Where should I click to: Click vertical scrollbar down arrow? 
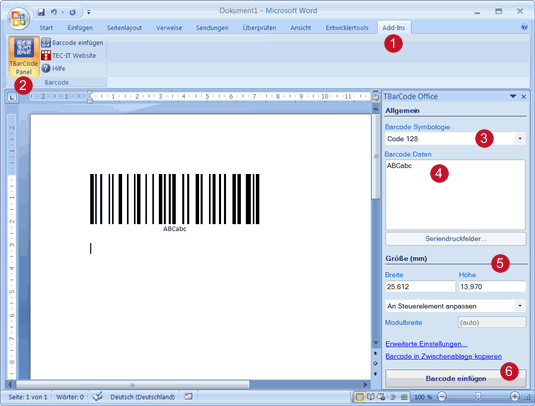[x=376, y=343]
